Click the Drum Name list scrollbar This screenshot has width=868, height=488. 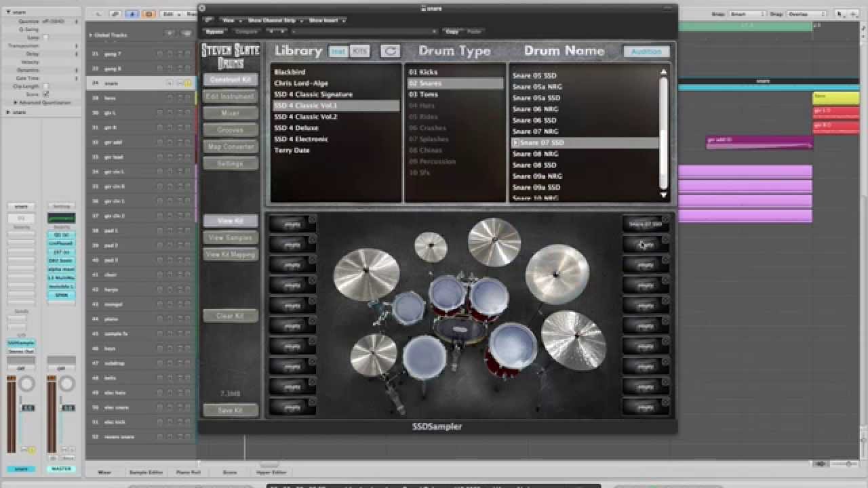coord(663,133)
